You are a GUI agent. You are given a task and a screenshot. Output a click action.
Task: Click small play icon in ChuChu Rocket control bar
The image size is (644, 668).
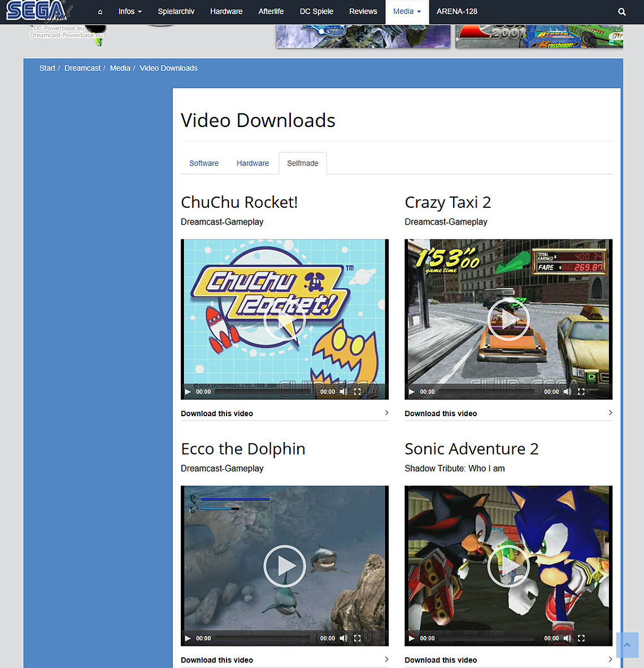coord(188,391)
